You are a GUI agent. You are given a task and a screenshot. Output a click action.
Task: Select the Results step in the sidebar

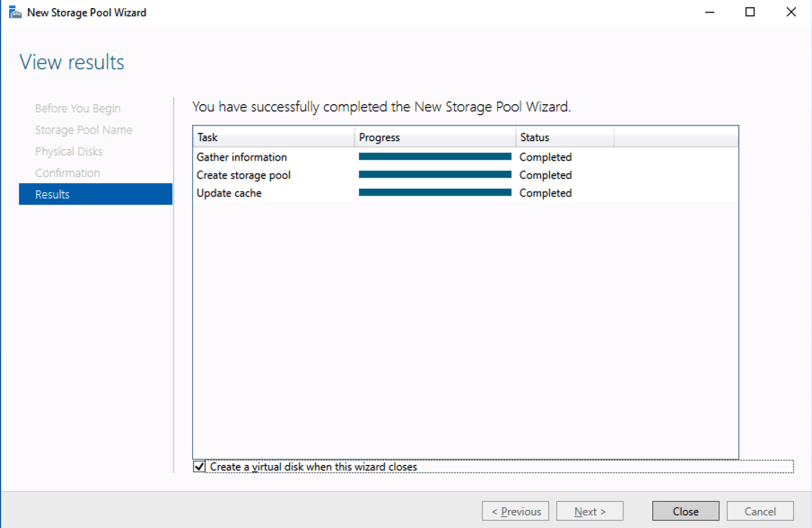[x=95, y=194]
